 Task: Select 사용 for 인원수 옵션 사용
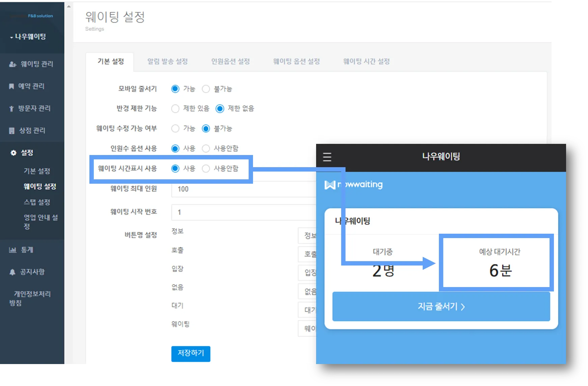coord(175,148)
